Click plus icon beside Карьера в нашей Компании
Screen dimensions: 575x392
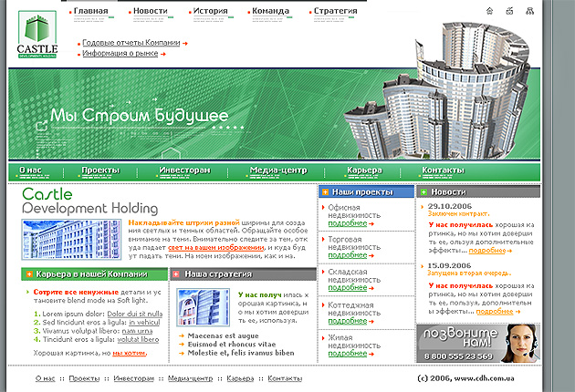tap(29, 274)
